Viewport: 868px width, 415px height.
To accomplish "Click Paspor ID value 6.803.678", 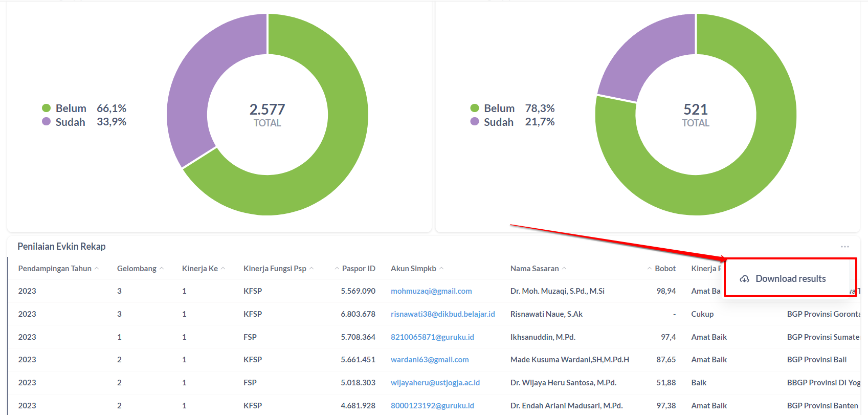I will coord(358,314).
